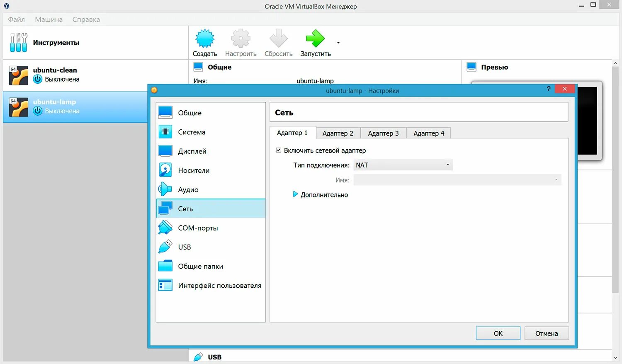
Task: Click the help question mark in settings dialog
Action: [549, 89]
